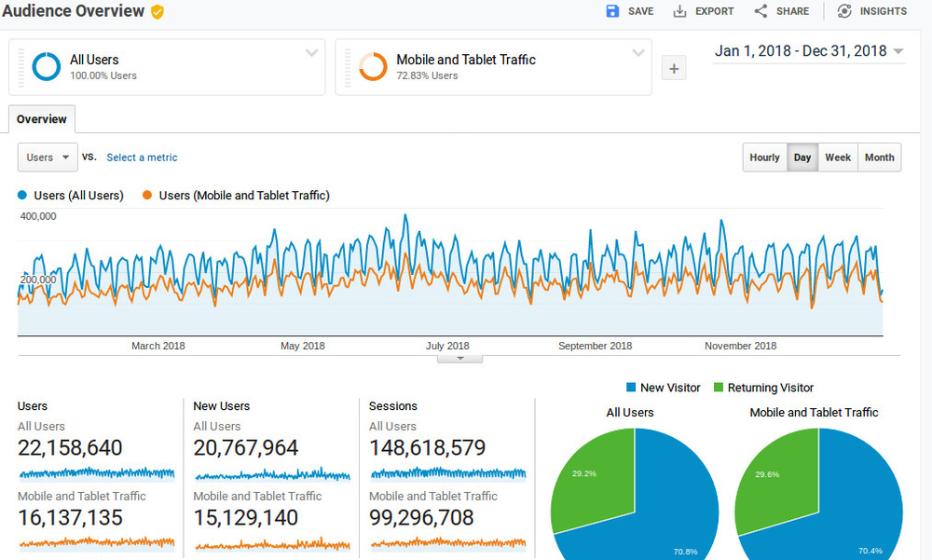932x560 pixels.
Task: Click the Select a metric link
Action: click(142, 157)
